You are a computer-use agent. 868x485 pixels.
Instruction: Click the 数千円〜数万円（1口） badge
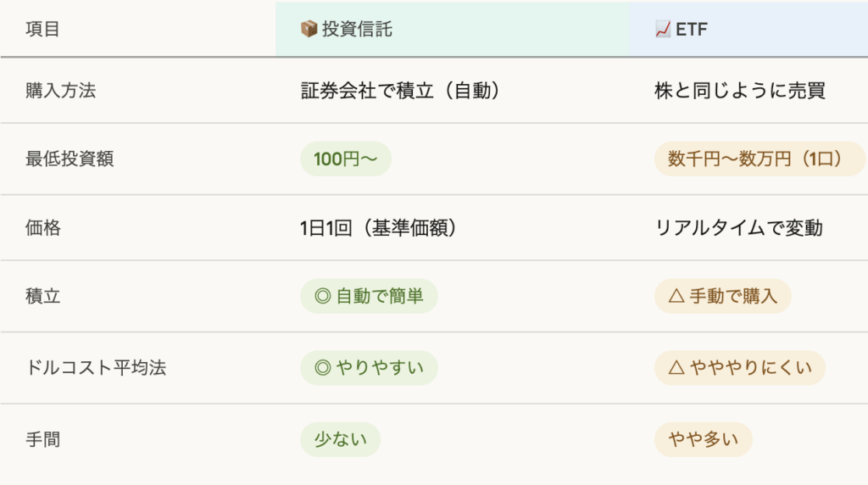point(759,159)
